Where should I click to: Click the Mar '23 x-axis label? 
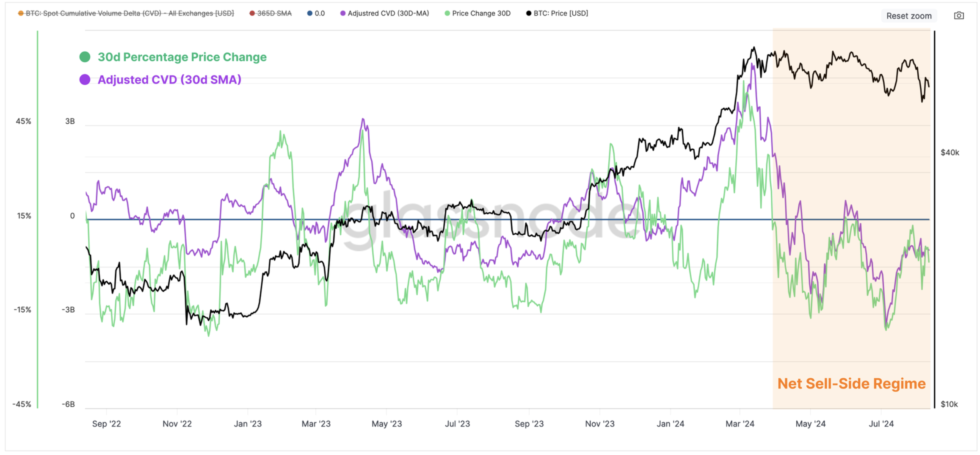pyautogui.click(x=316, y=424)
